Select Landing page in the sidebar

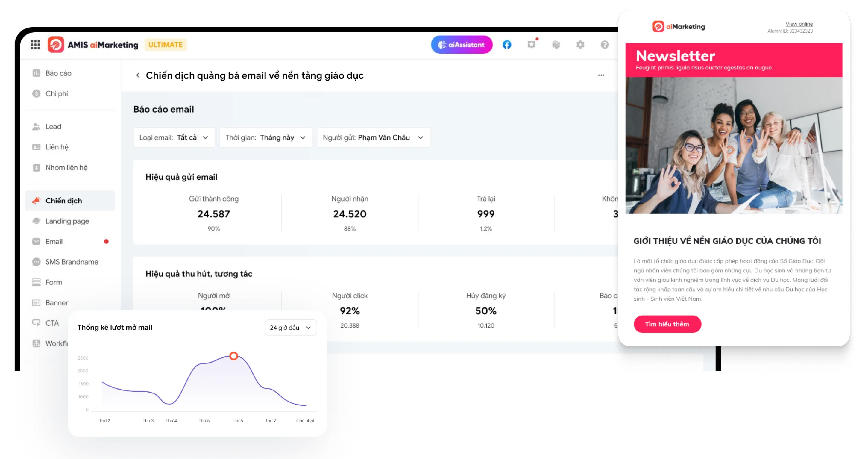click(67, 221)
